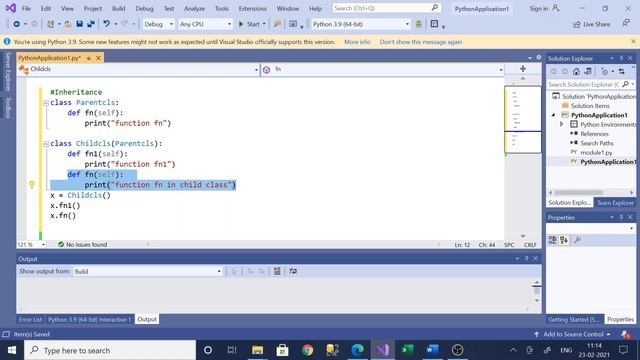Click the Save All toolbar icon
Screen dimensions: 640x360
click(91, 24)
